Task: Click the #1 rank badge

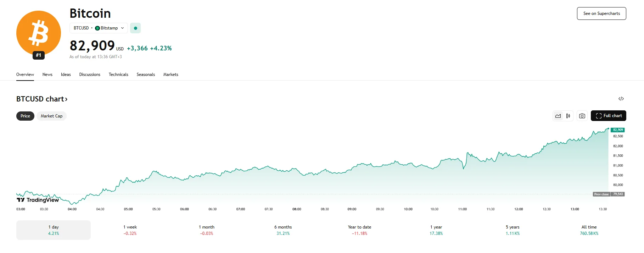Action: point(39,55)
